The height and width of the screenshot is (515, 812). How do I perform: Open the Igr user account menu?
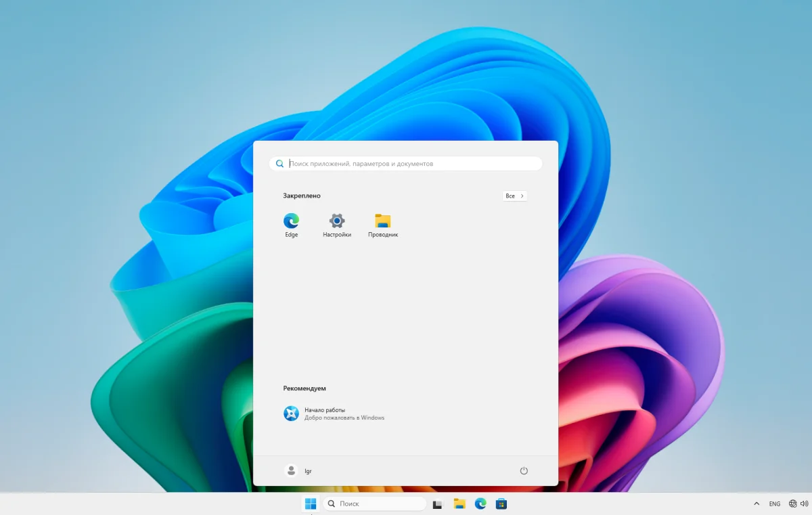click(x=299, y=471)
